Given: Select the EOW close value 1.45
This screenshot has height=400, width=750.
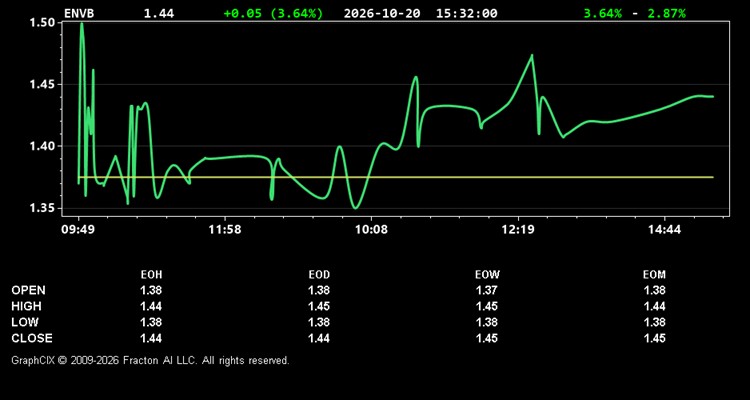Looking at the screenshot, I should [x=487, y=338].
